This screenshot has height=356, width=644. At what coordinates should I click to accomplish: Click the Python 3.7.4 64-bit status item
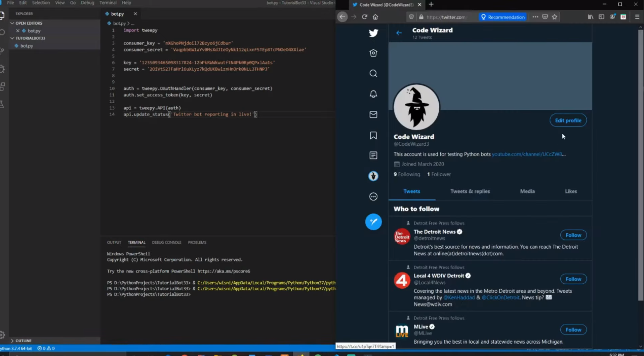click(16, 348)
